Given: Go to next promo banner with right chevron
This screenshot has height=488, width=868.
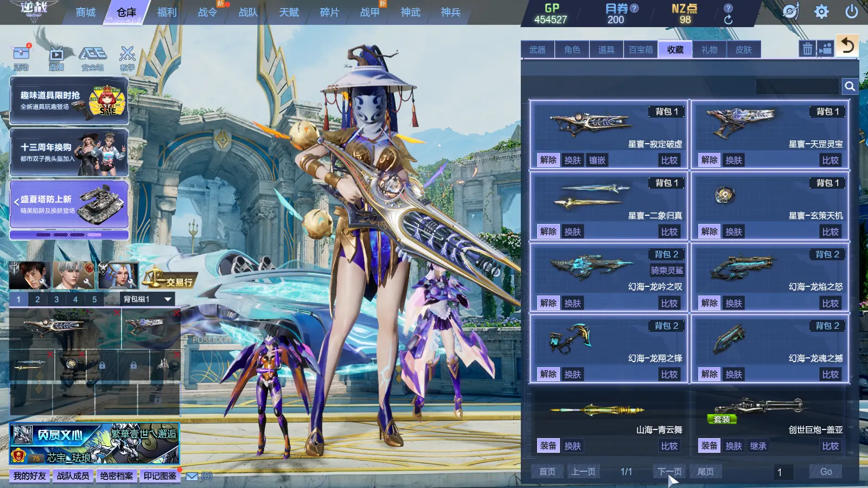Looking at the screenshot, I should (x=122, y=202).
